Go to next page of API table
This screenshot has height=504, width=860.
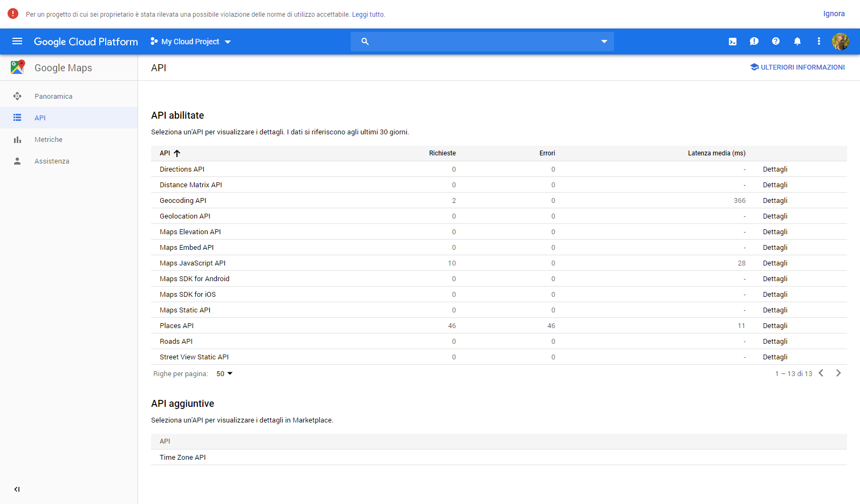838,373
